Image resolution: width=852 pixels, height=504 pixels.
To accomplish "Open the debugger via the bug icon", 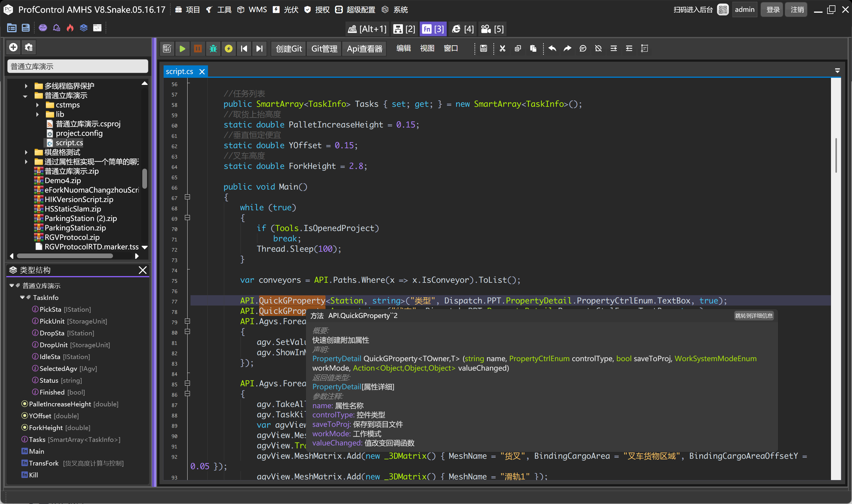I will coord(213,49).
